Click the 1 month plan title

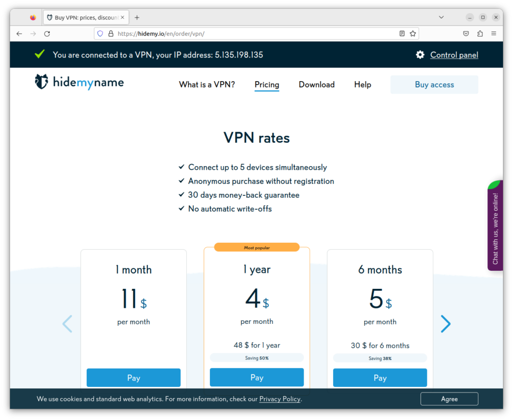[x=133, y=270]
